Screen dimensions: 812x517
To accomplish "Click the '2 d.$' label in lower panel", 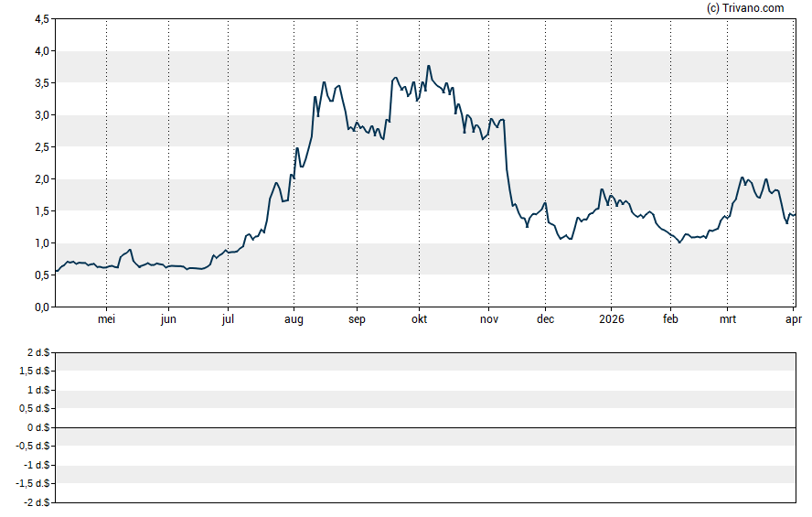I will click(x=38, y=352).
